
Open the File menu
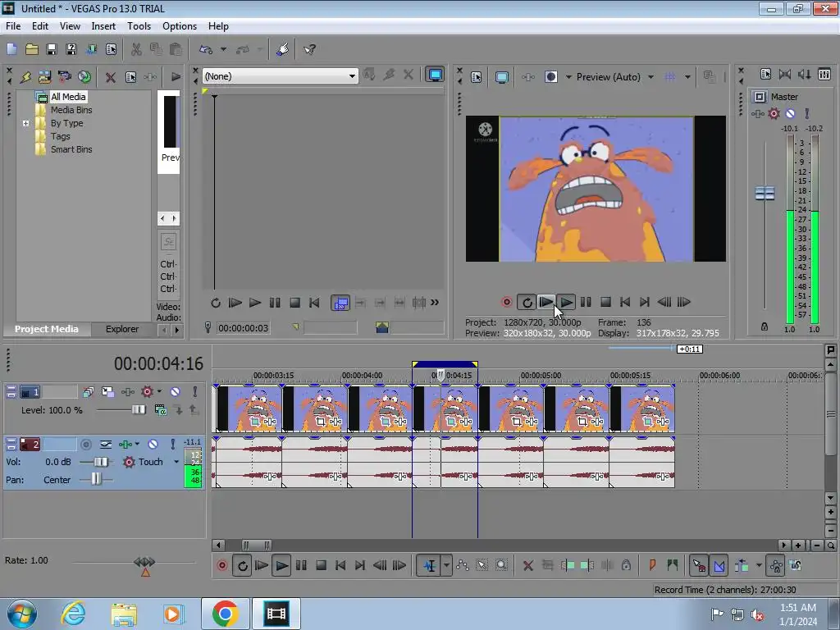[x=13, y=25]
